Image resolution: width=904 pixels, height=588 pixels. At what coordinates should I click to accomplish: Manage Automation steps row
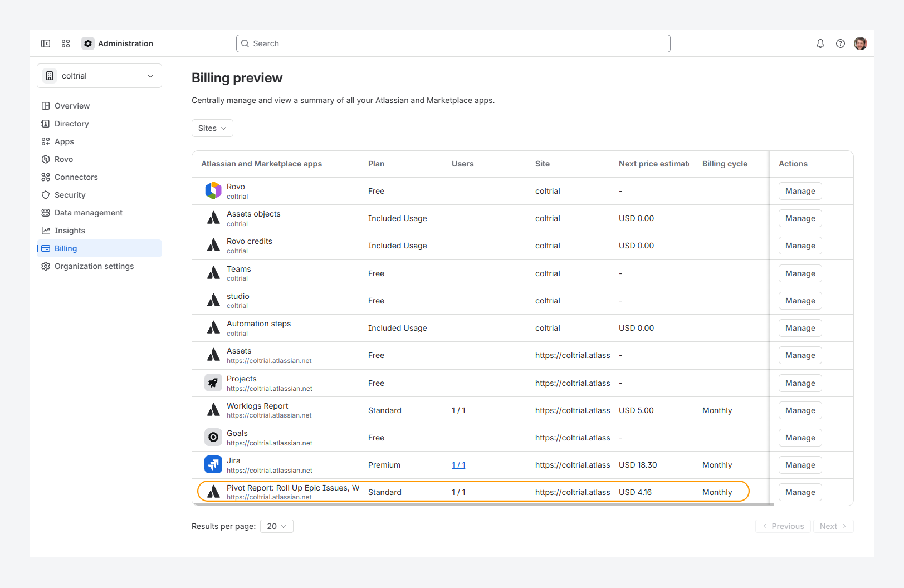tap(800, 328)
